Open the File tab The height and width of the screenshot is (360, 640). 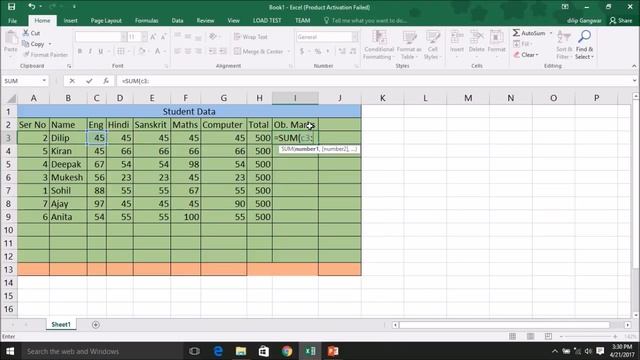coord(12,20)
